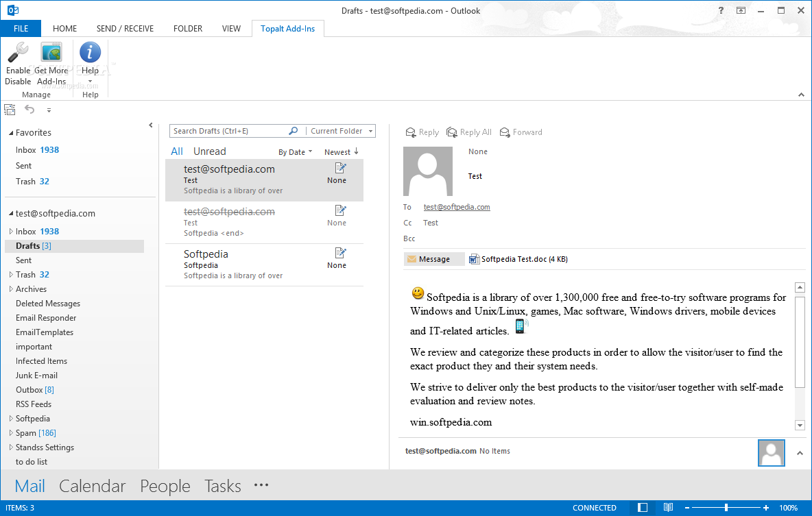Switch to FOLDER ribbon tab
The height and width of the screenshot is (516, 812).
188,29
